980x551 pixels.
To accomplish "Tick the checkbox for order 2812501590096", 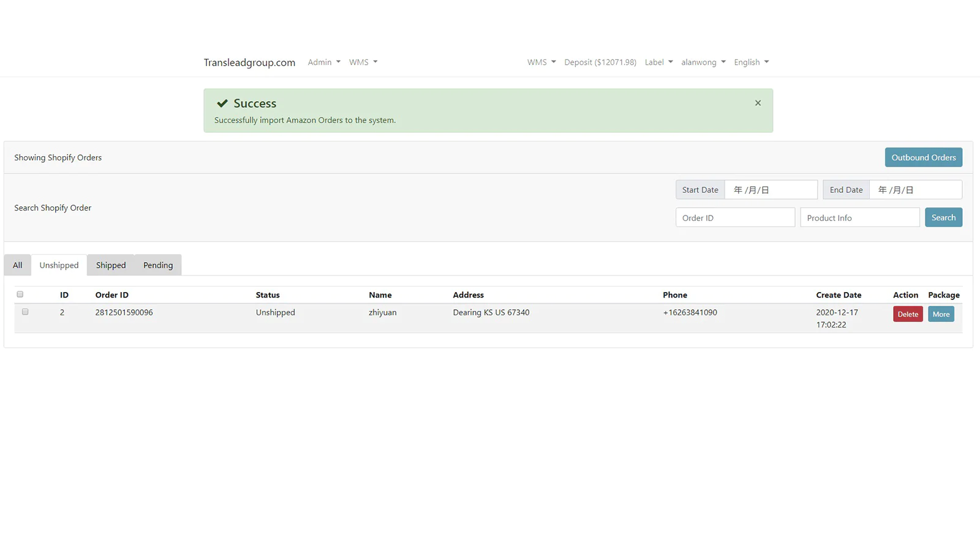I will [25, 312].
